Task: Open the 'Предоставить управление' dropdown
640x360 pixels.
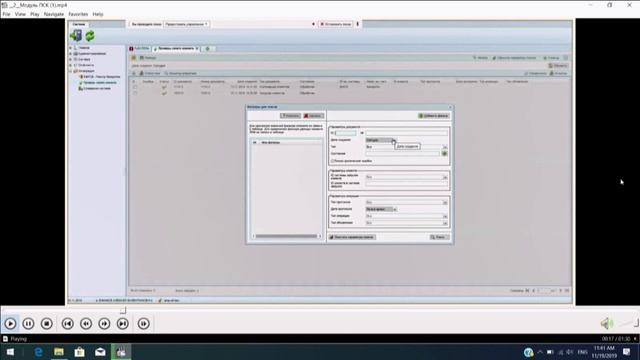Action: (187, 24)
